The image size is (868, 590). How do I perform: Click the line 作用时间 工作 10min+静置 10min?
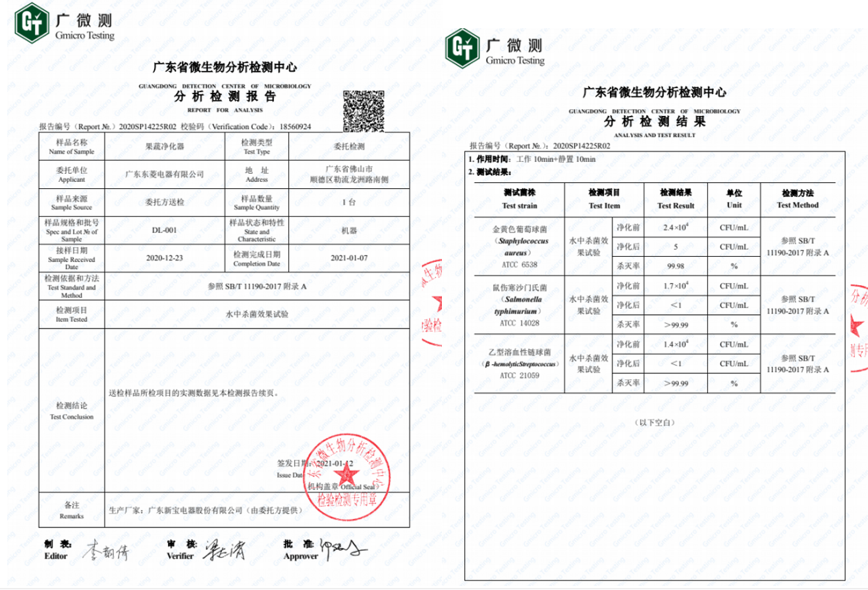pyautogui.click(x=531, y=160)
